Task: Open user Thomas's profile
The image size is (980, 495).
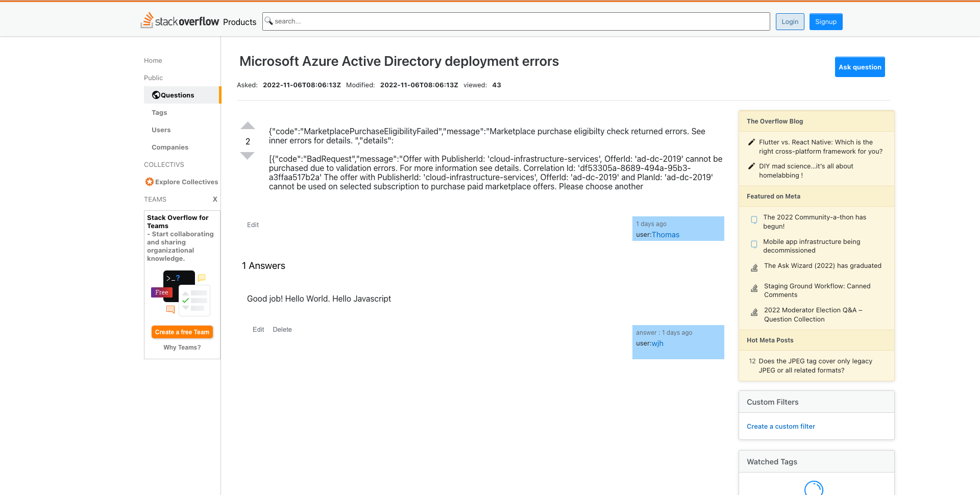Action: pyautogui.click(x=666, y=235)
